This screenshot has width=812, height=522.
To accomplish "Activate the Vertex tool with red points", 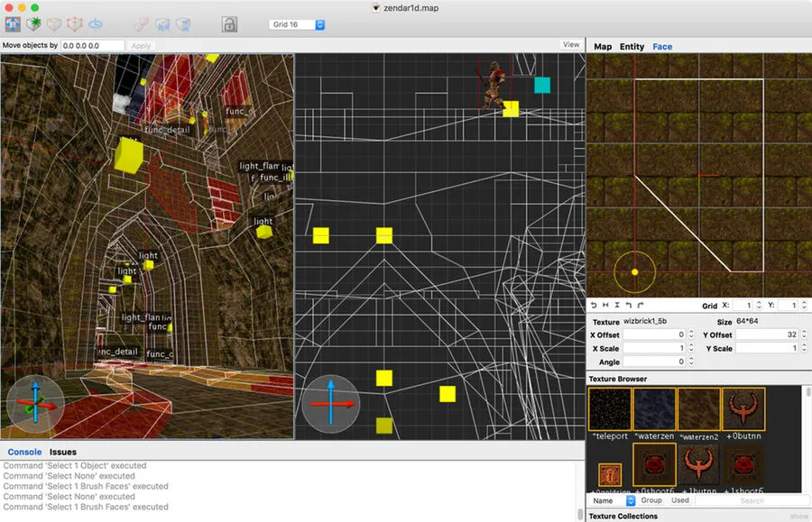I will (75, 24).
